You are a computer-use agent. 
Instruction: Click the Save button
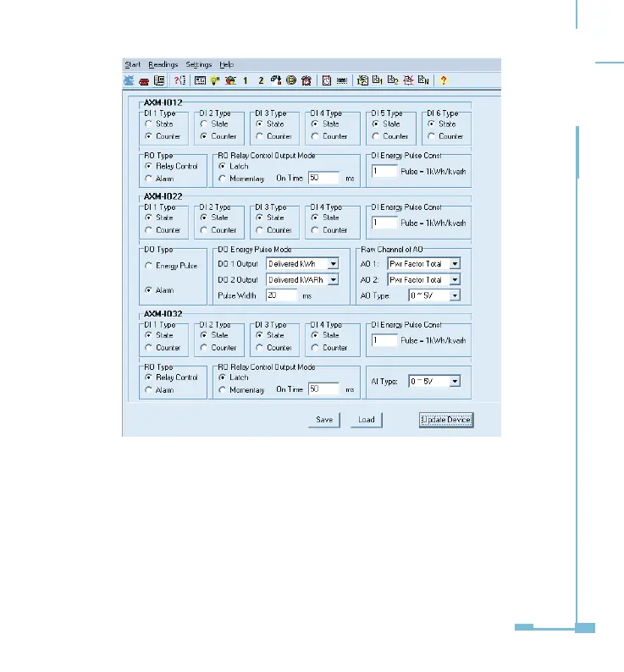point(324,420)
